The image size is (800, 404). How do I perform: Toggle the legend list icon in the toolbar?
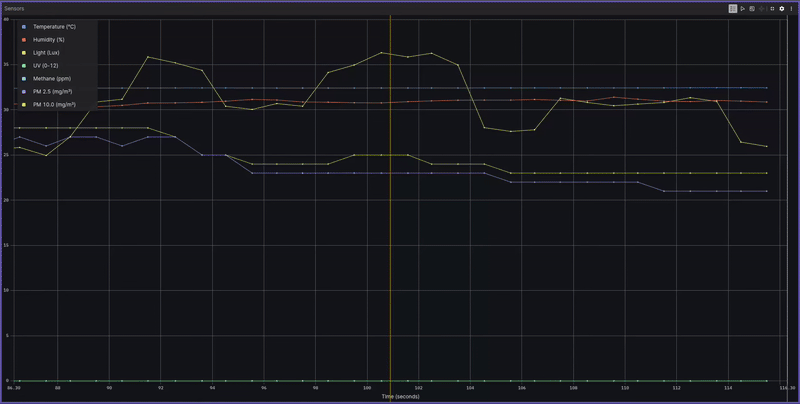coord(733,8)
